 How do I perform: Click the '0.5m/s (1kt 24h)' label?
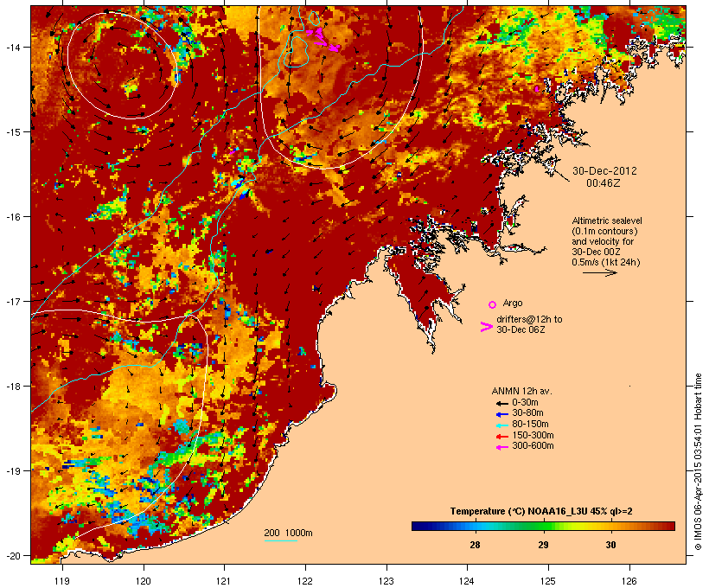pos(606,262)
